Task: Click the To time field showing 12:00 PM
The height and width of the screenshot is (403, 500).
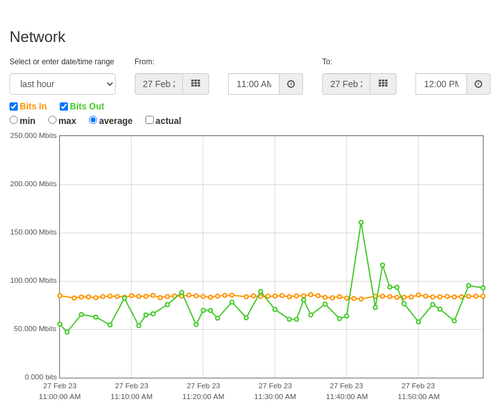Action: pos(441,84)
